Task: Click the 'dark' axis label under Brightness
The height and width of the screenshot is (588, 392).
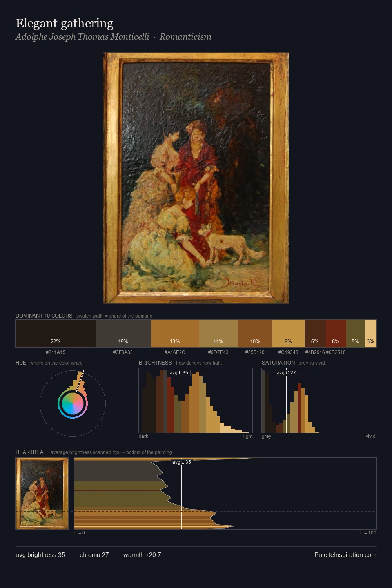Action: (x=143, y=436)
